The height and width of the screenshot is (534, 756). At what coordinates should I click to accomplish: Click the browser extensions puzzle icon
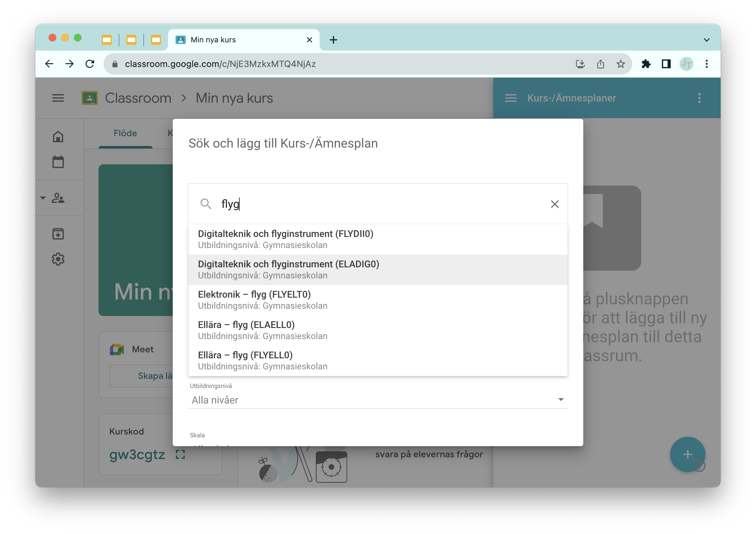646,64
